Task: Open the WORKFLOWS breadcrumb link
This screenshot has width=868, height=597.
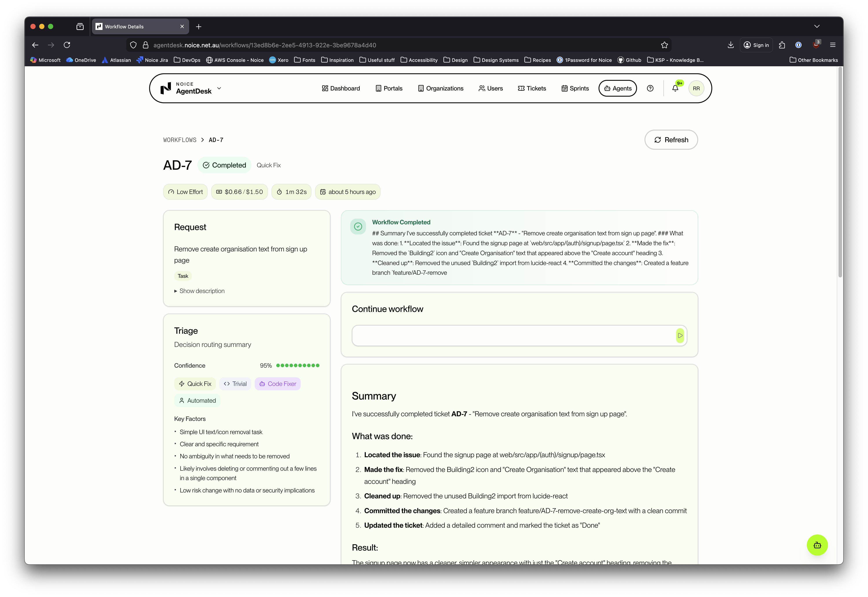Action: point(179,140)
